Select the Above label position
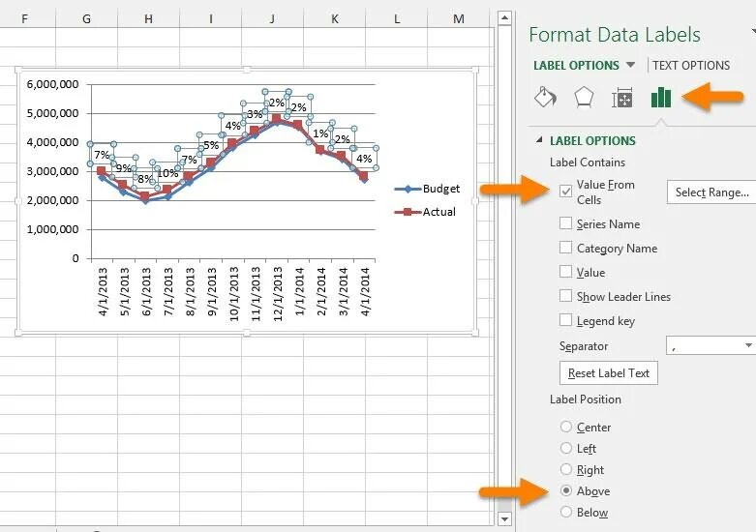This screenshot has width=756, height=532. pos(566,490)
